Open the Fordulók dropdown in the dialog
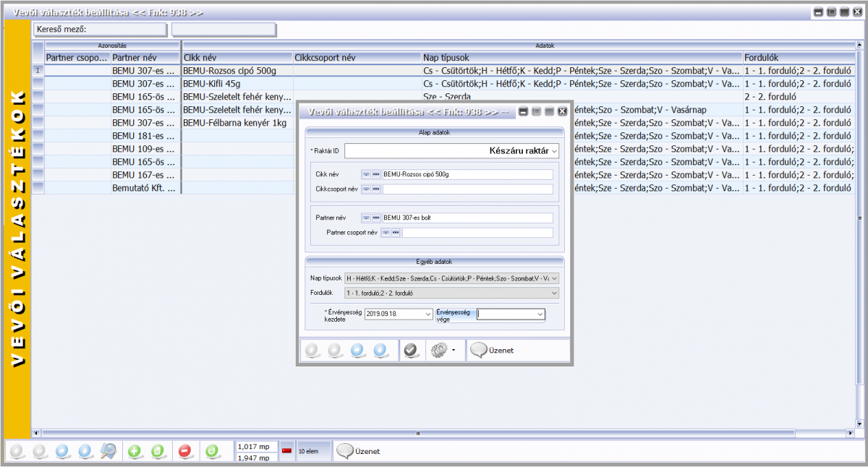Viewport: 868px width, 467px height. [x=554, y=293]
